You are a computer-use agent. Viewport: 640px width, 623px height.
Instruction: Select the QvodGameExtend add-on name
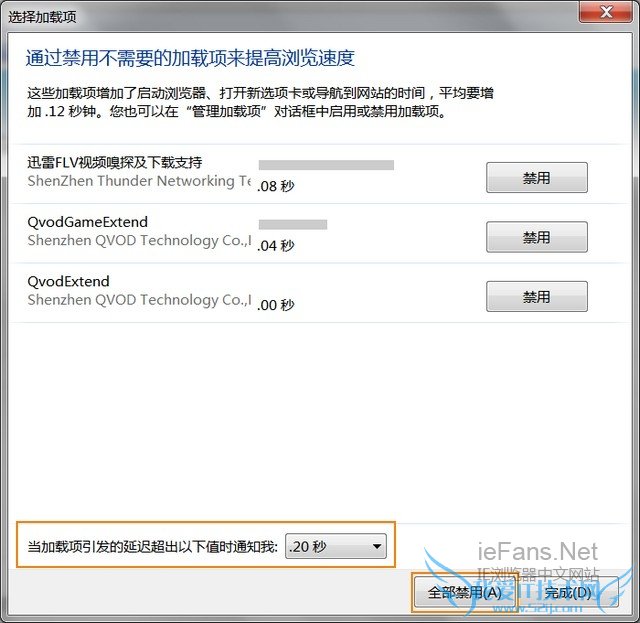(x=87, y=222)
